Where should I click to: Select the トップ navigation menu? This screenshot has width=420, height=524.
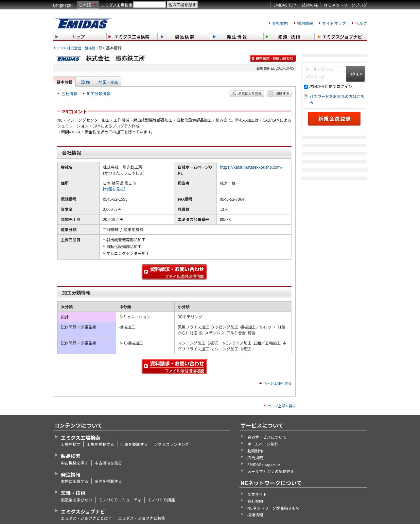click(79, 37)
